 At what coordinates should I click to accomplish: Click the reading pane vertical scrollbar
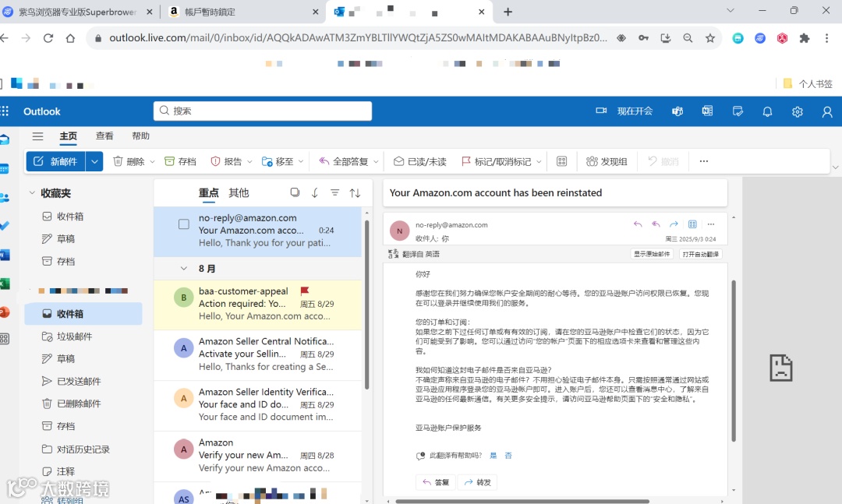pos(734,361)
